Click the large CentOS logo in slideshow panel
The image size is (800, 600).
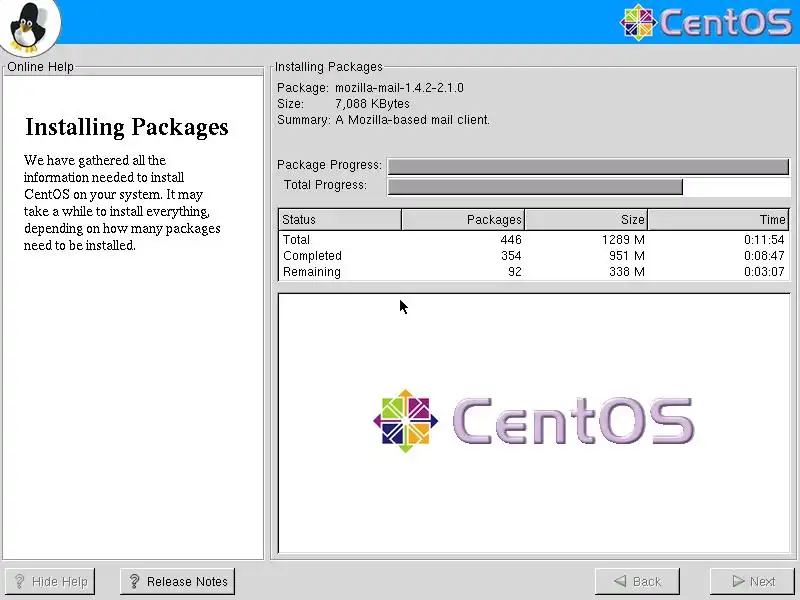[x=533, y=420]
